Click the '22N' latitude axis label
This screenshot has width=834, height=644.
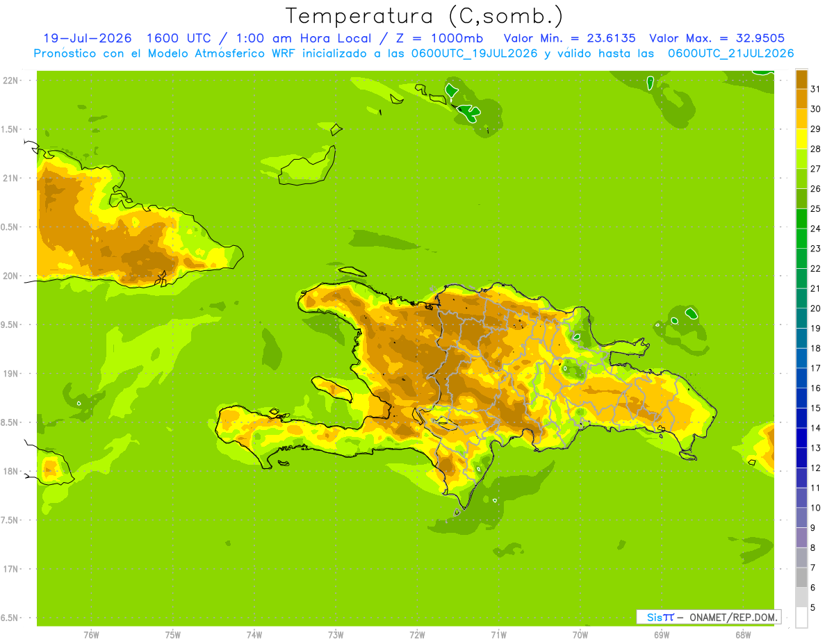pyautogui.click(x=12, y=80)
